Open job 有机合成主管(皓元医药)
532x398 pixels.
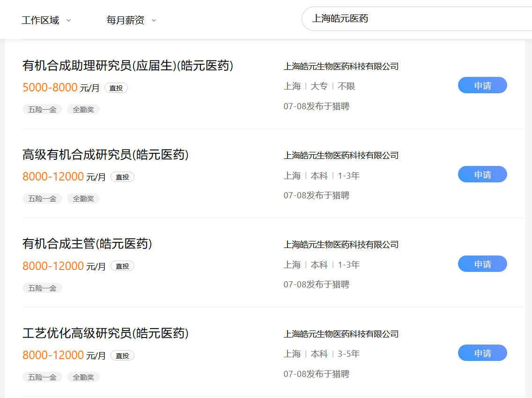point(87,243)
